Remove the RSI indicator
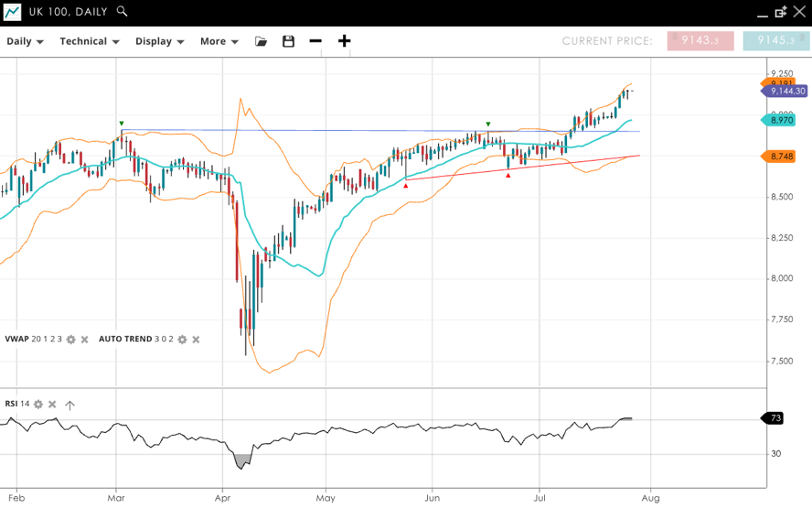 point(52,404)
